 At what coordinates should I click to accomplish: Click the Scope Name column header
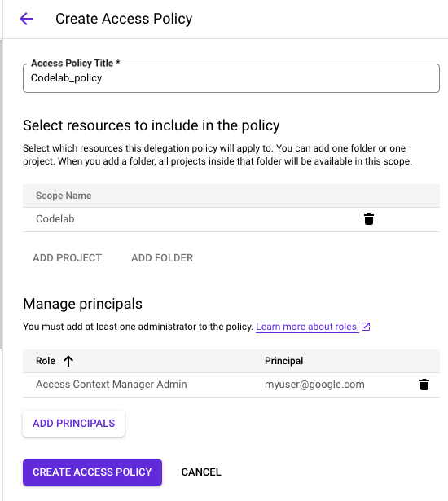point(64,196)
